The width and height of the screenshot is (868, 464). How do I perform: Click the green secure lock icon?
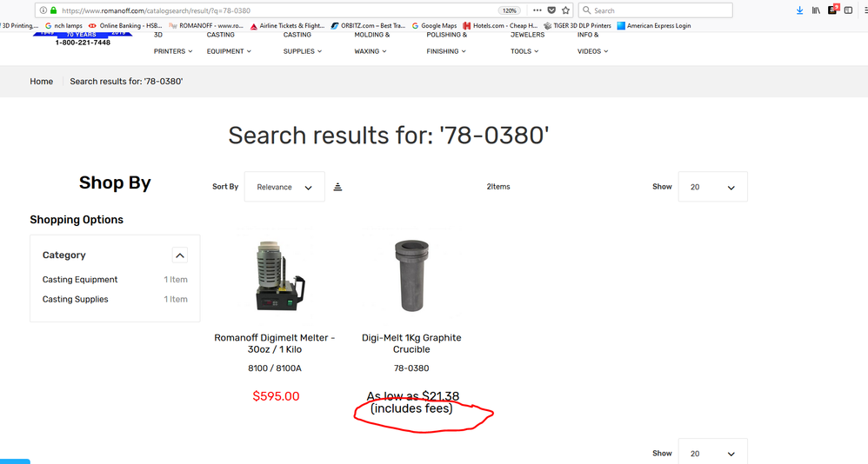coord(54,10)
